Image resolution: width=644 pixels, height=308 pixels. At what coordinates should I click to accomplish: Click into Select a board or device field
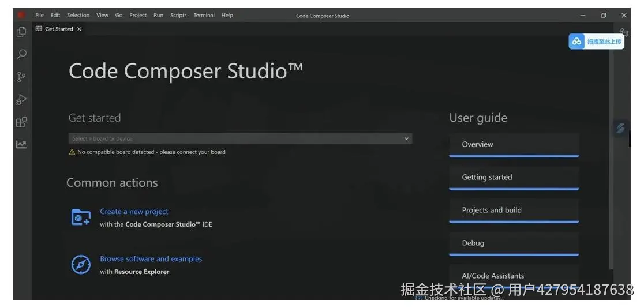pos(240,138)
